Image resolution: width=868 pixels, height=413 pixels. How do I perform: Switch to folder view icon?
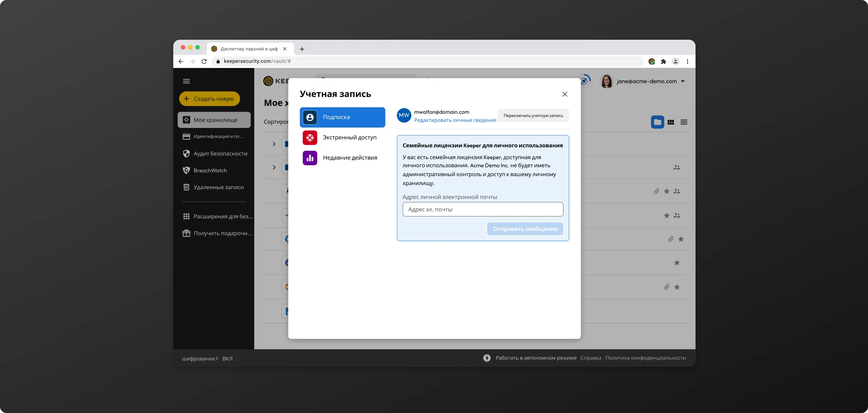(657, 122)
